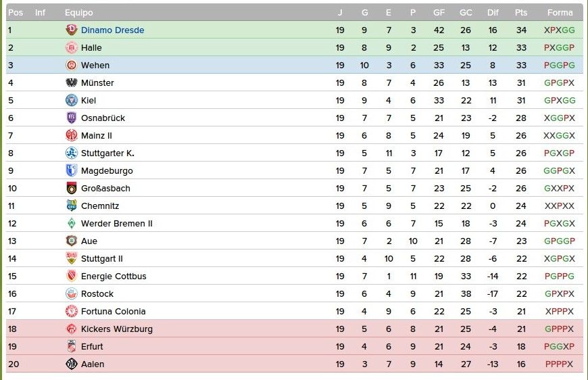The image size is (588, 380).
Task: Click the Forma column header
Action: coord(560,12)
